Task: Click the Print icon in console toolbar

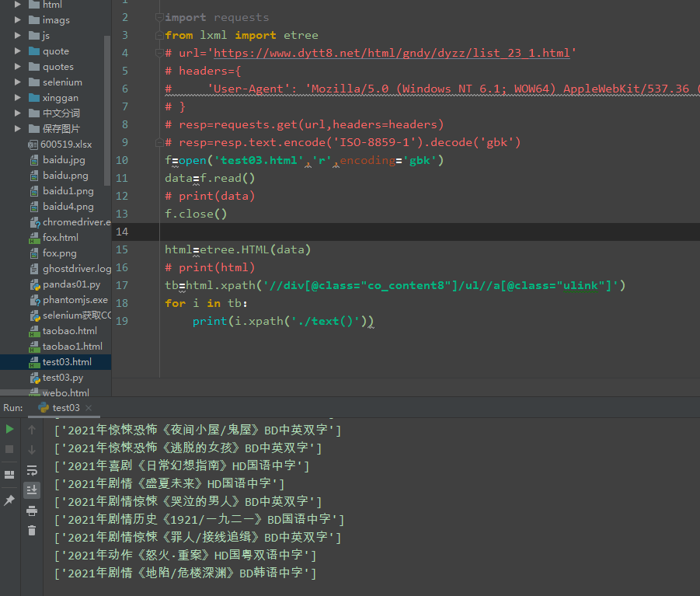Action: [x=32, y=511]
